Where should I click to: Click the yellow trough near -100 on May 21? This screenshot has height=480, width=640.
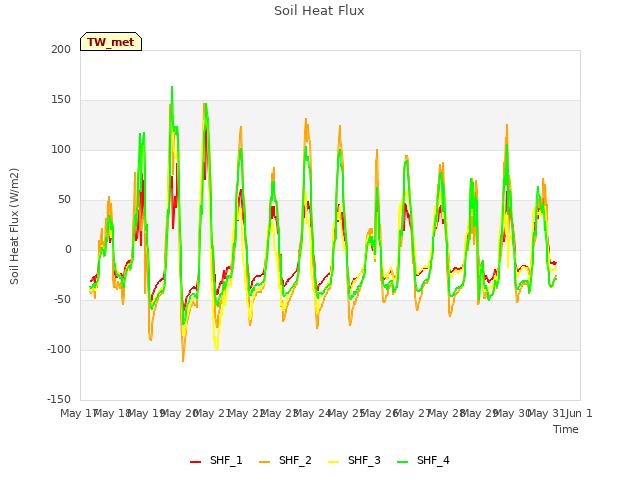point(216,349)
